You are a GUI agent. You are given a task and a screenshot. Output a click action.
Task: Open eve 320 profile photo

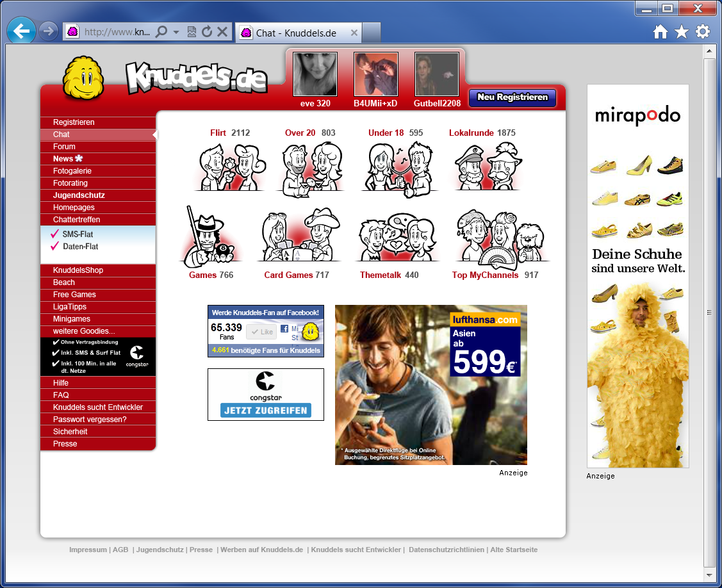pos(315,74)
